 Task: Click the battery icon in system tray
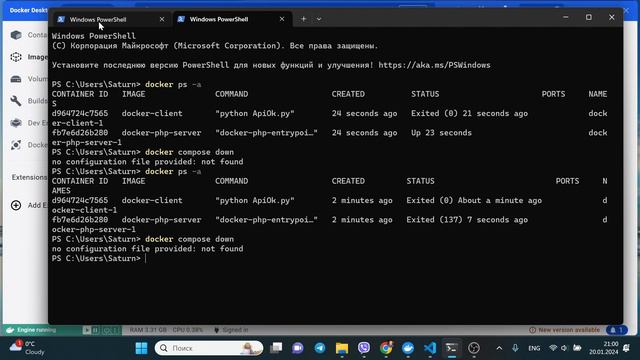[577, 348]
